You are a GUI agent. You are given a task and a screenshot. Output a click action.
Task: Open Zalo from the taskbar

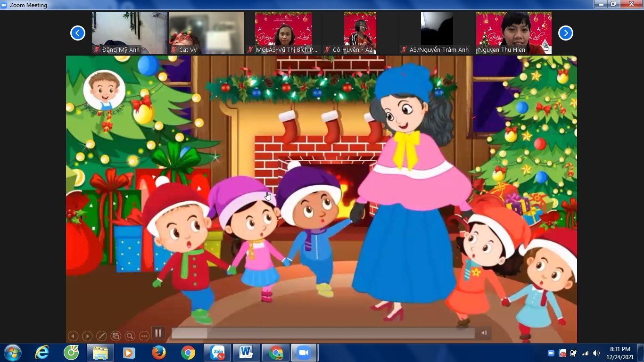pos(217,353)
